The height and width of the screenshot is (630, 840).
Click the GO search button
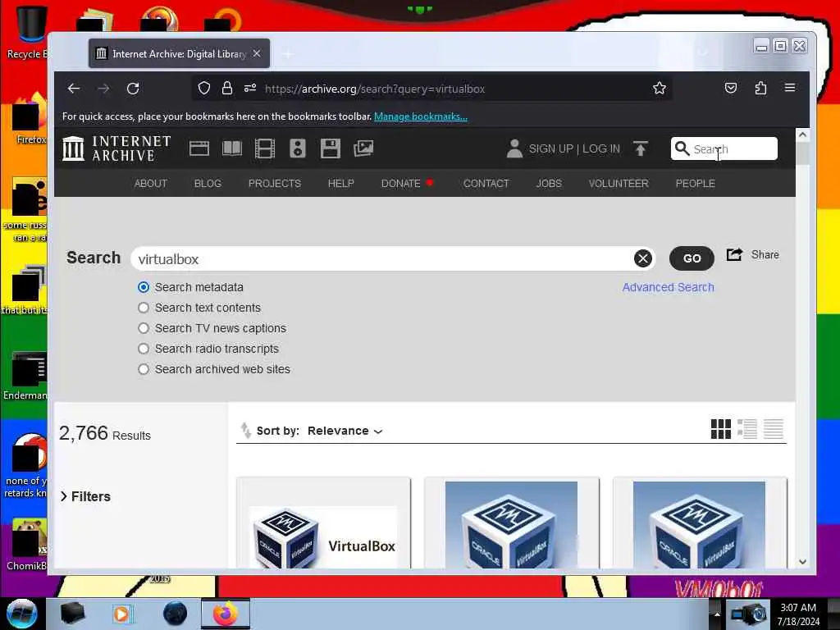(692, 258)
